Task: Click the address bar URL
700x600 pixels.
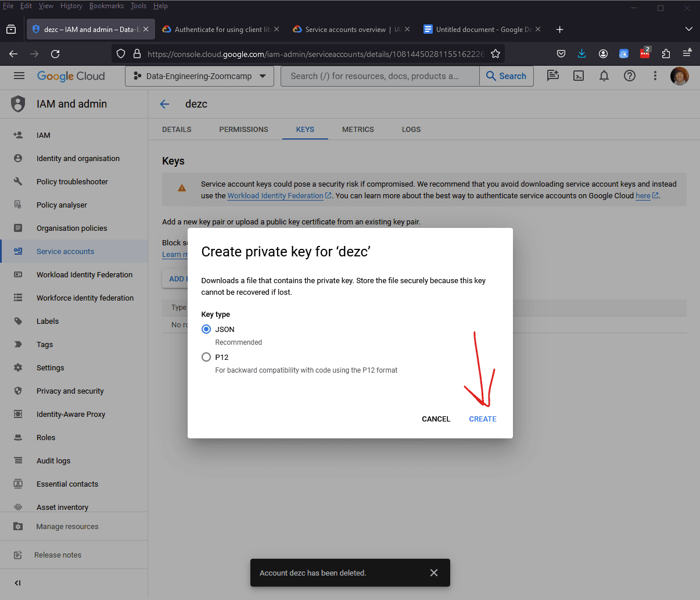Action: pyautogui.click(x=315, y=53)
